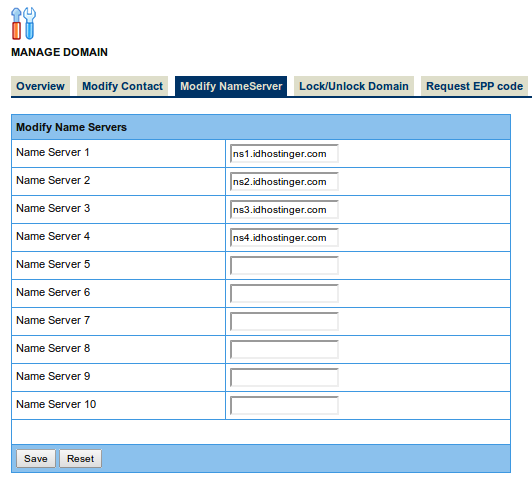The height and width of the screenshot is (479, 532).
Task: Click the empty Name Server 5 field
Action: (x=284, y=266)
